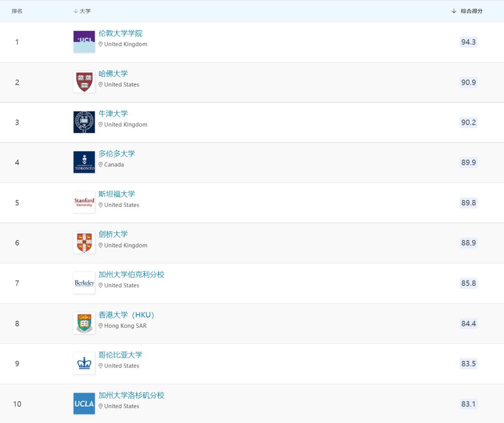Open the 加州大学伯克利分校 link

pos(131,275)
